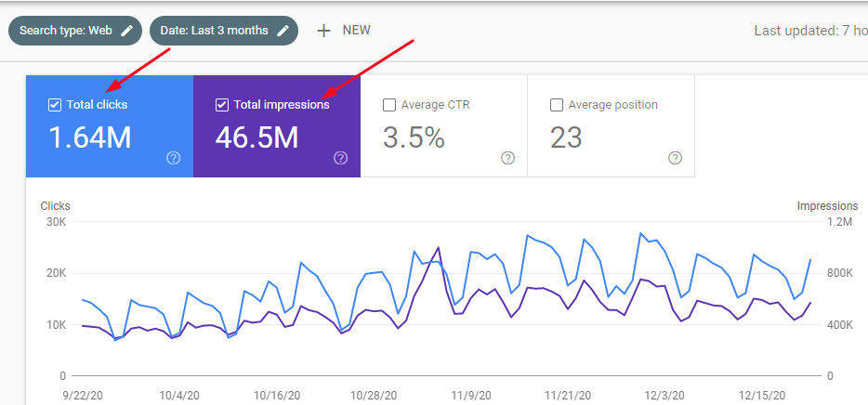
Task: Click the impressions peak on the purple line
Action: pyautogui.click(x=439, y=247)
